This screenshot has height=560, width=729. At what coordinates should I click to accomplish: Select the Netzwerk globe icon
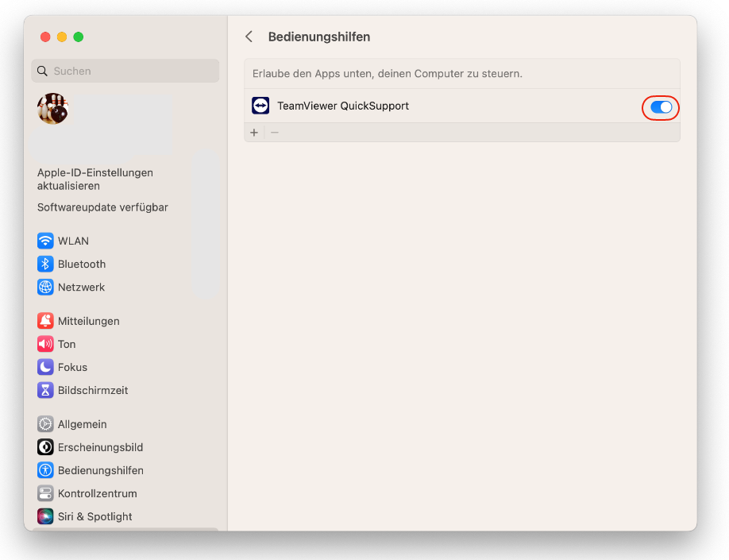point(45,287)
